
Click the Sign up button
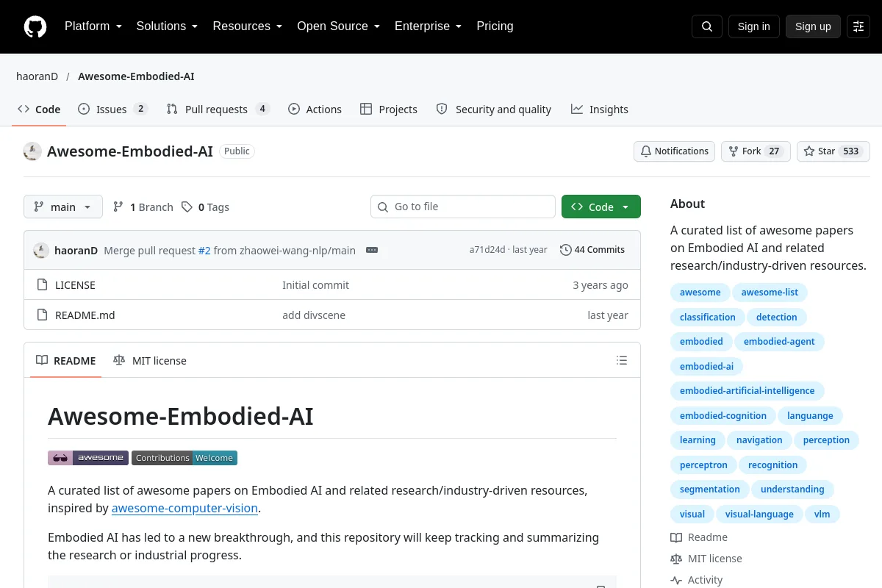click(813, 26)
